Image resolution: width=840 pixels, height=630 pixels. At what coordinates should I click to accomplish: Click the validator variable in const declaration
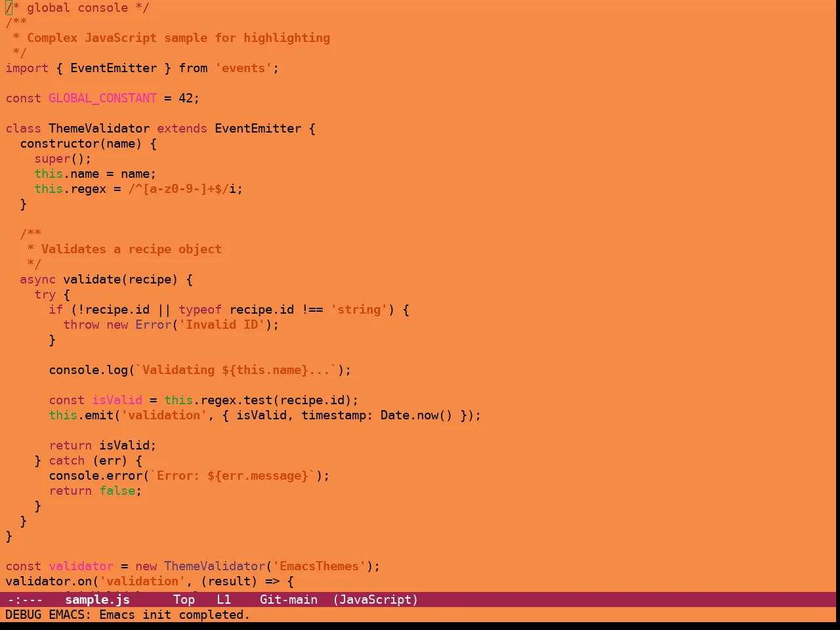tap(81, 566)
